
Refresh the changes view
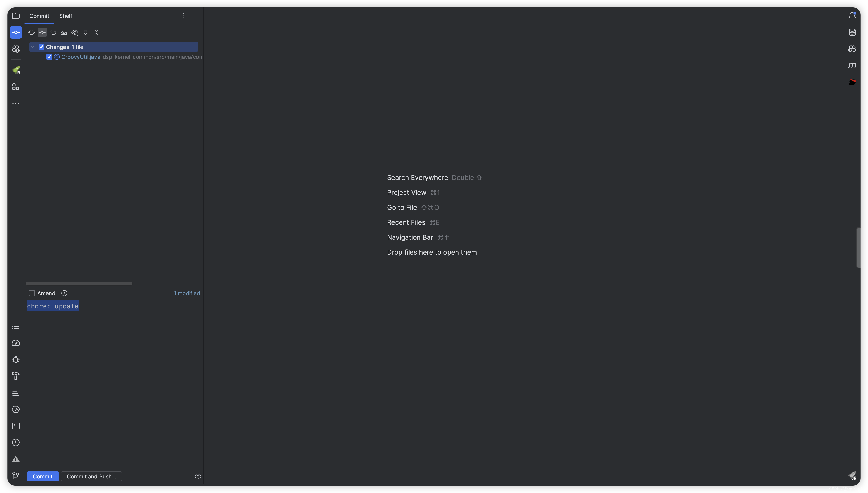pos(32,32)
